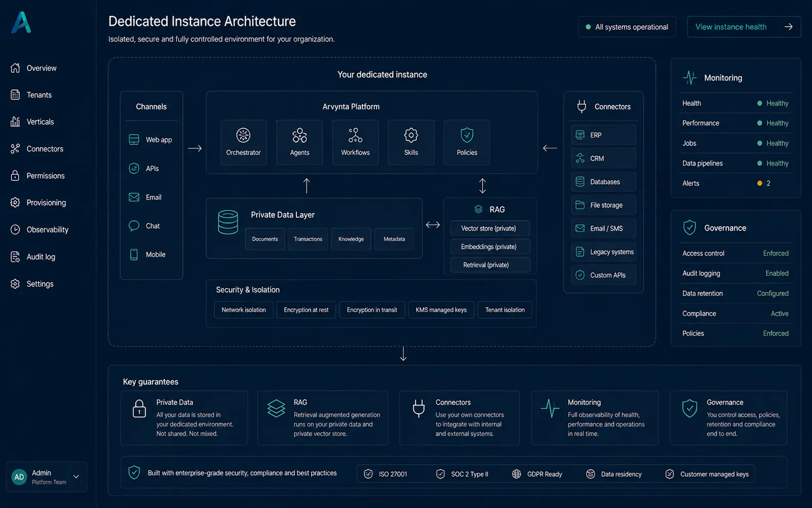Select the Legacy systems connector
This screenshot has height=508, width=812.
[603, 251]
